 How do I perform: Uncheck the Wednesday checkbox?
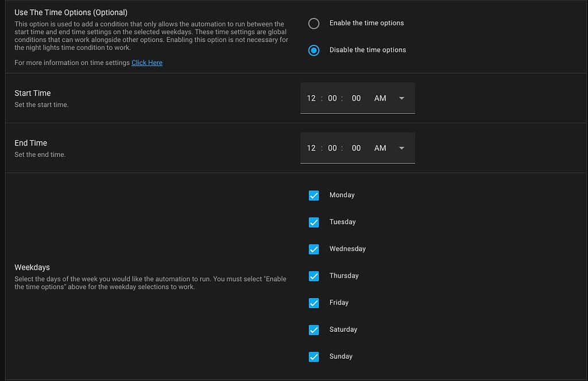[x=314, y=249]
